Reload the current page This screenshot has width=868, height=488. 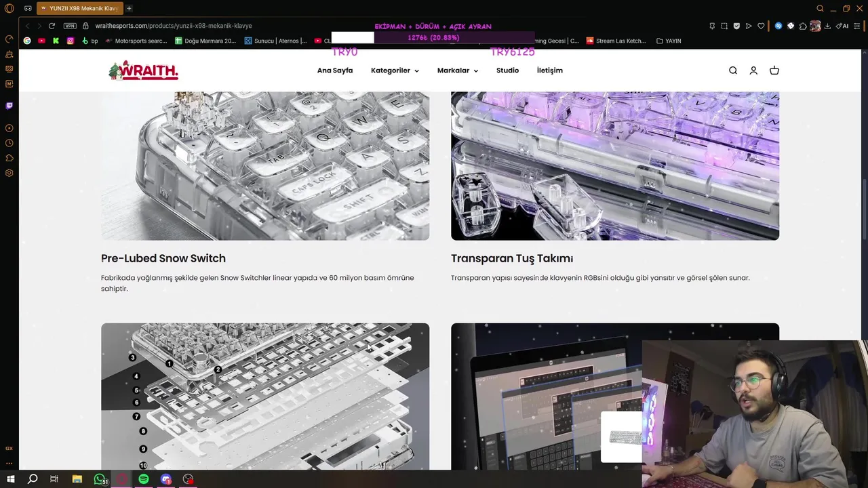[52, 26]
